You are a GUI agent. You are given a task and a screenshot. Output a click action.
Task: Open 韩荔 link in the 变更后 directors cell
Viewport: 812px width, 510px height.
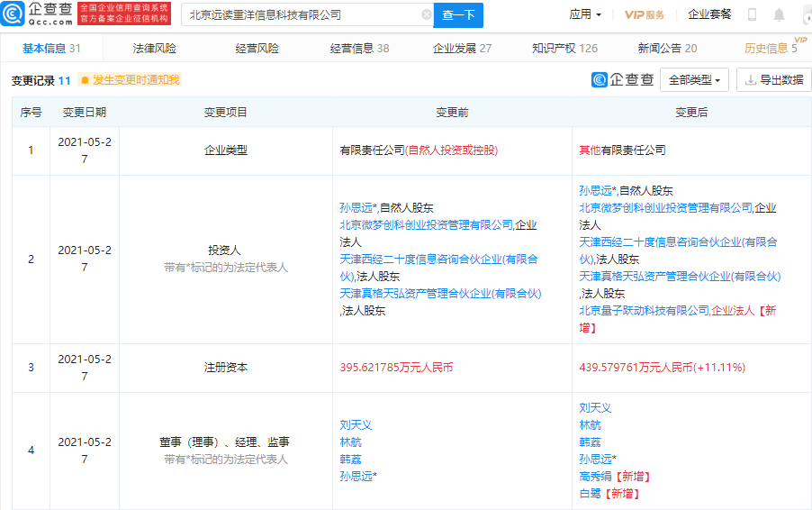(590, 442)
